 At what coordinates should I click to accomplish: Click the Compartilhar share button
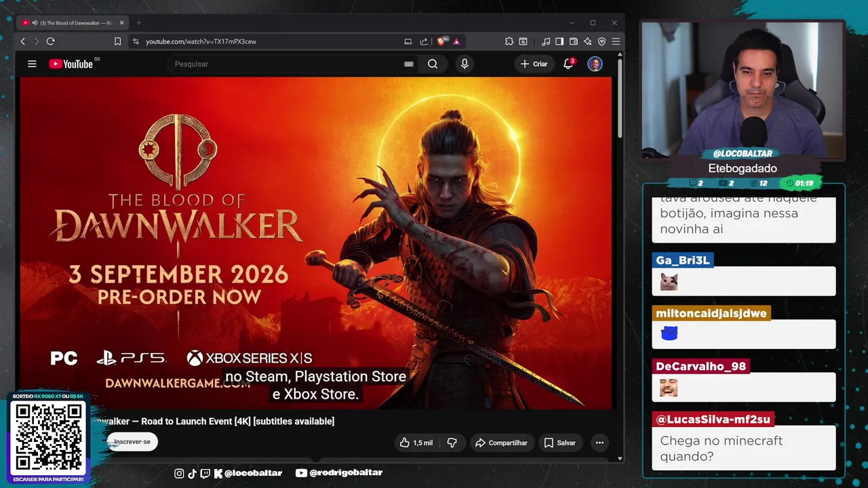(501, 443)
